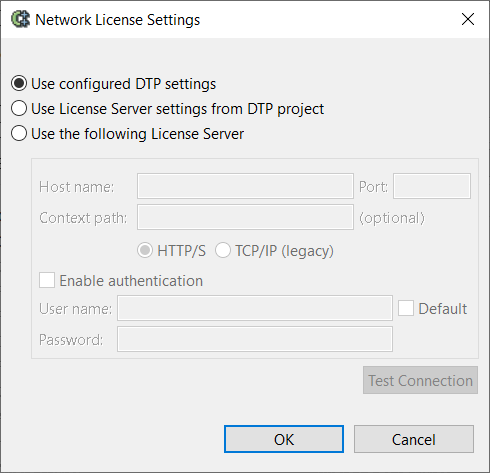
Task: Select the HTTP/S protocol radio button
Action: 145,250
